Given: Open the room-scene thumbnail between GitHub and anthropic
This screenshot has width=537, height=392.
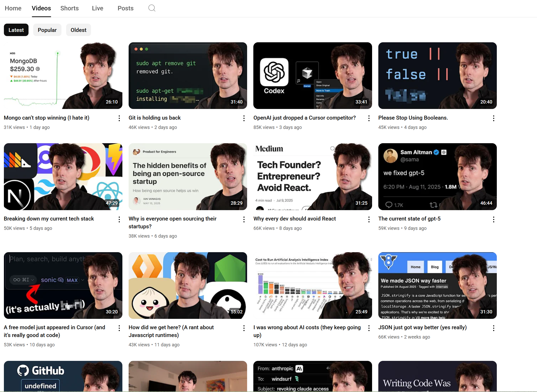Looking at the screenshot, I should click(x=188, y=376).
